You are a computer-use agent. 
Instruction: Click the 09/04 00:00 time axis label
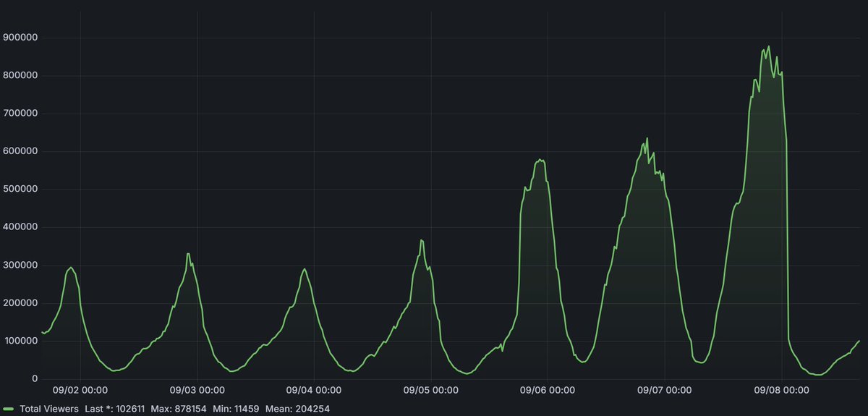coord(315,391)
